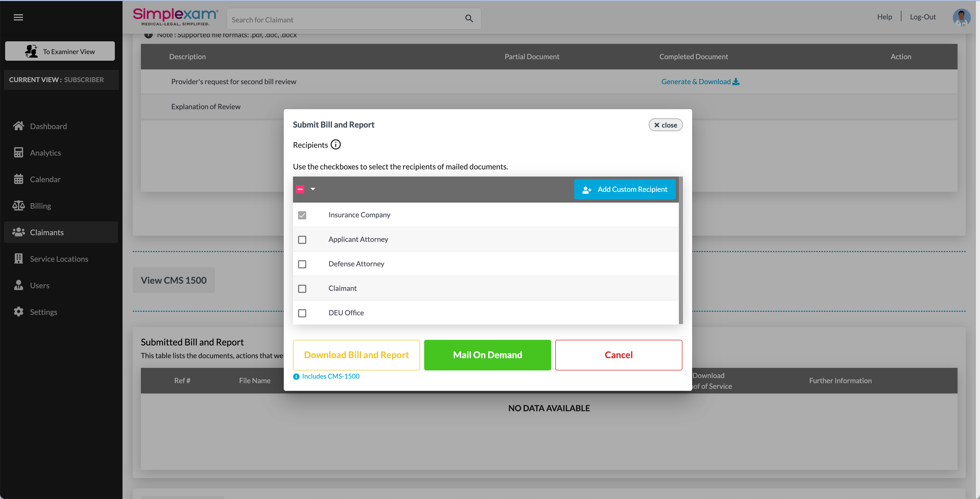The width and height of the screenshot is (980, 499).
Task: Check the Applicant Attorney checkbox
Action: pyautogui.click(x=302, y=240)
